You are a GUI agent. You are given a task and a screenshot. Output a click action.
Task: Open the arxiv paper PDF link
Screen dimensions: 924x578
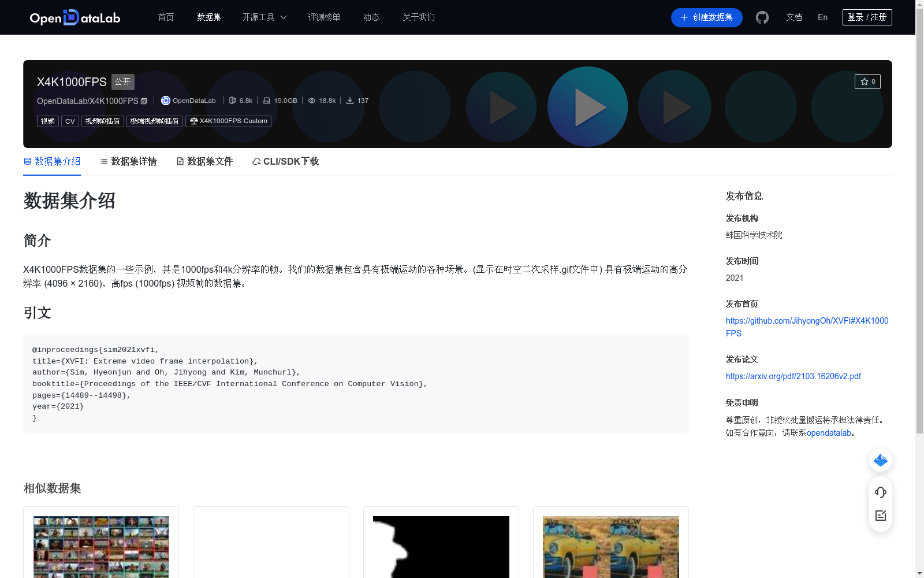click(x=793, y=376)
